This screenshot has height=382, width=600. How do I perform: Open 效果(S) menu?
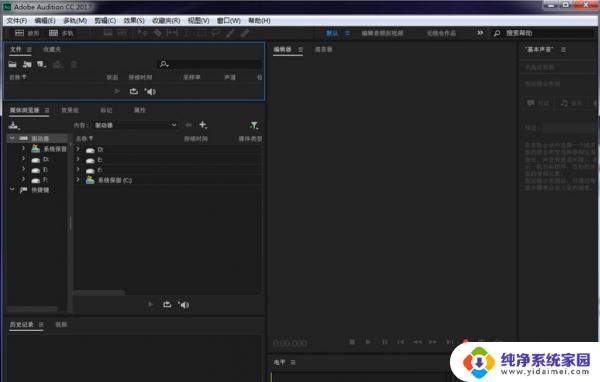click(134, 21)
